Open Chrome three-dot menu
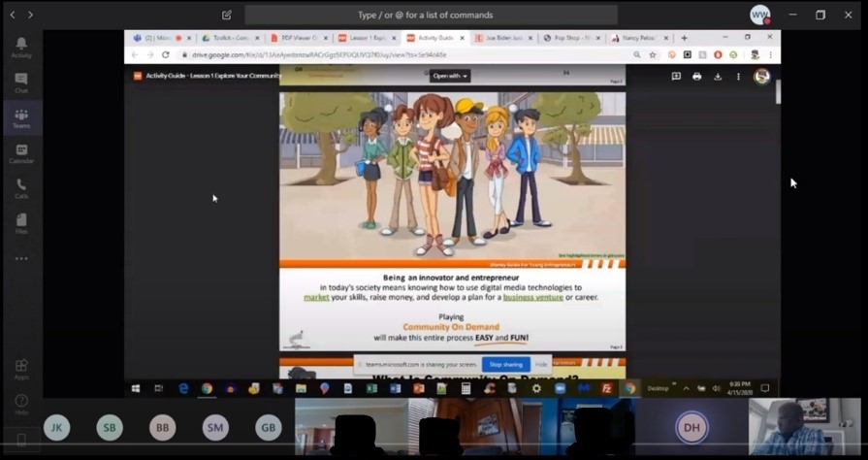This screenshot has width=868, height=460. click(x=771, y=55)
